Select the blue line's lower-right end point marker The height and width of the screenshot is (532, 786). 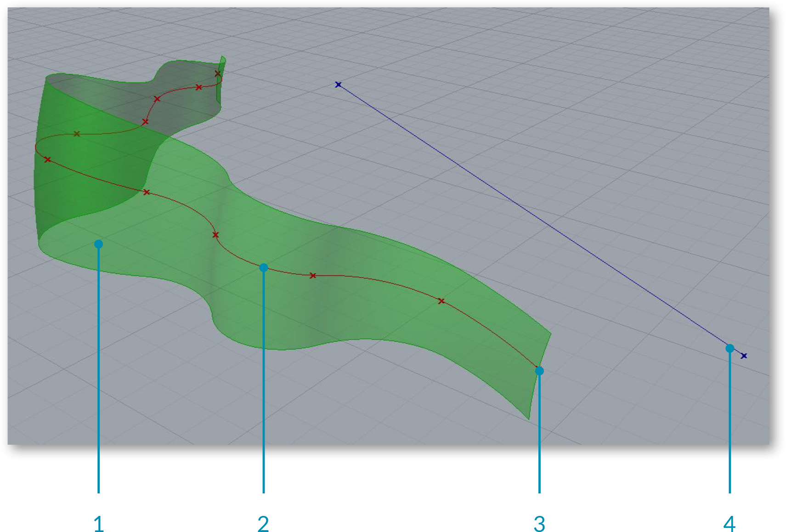pyautogui.click(x=744, y=356)
